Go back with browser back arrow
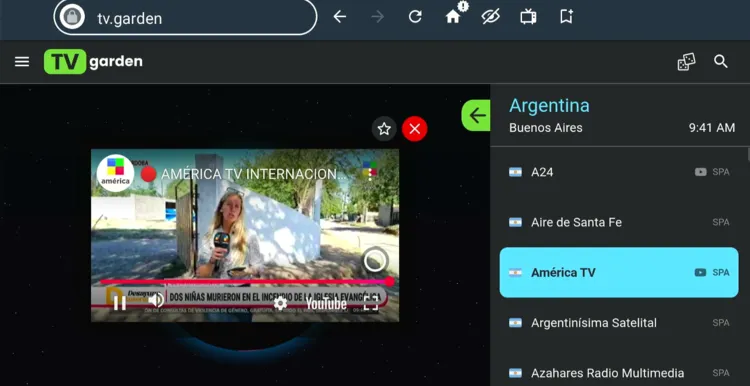This screenshot has width=750, height=386. click(x=340, y=17)
